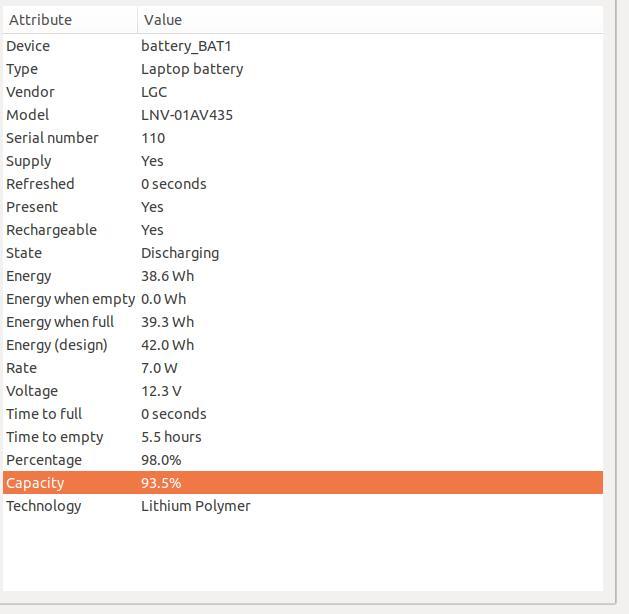Select the Time to empty row

pyautogui.click(x=303, y=437)
